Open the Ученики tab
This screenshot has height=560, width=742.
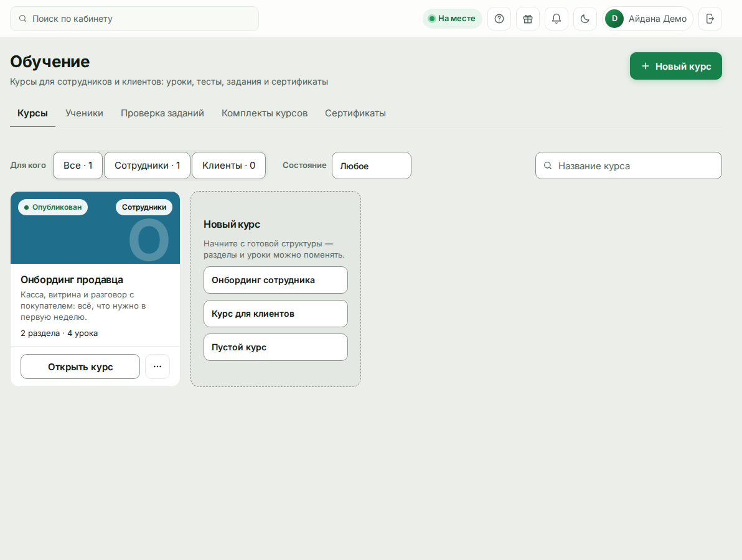pos(84,113)
